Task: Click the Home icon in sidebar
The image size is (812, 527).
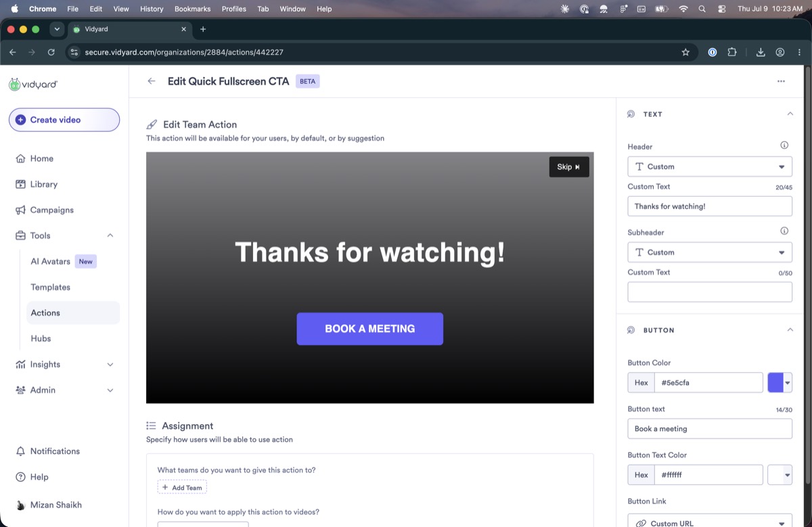Action: click(20, 158)
